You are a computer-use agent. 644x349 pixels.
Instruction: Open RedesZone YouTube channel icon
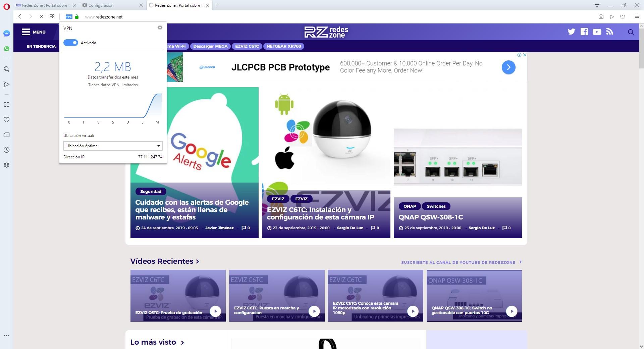point(597,32)
